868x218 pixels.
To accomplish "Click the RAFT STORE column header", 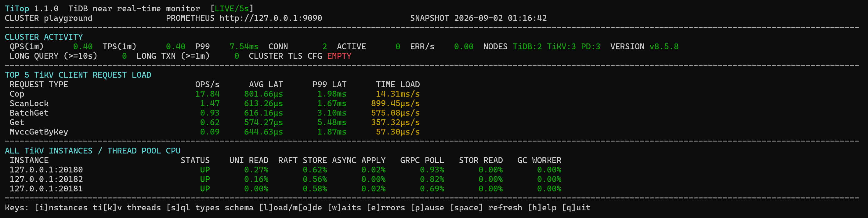I will point(302,160).
